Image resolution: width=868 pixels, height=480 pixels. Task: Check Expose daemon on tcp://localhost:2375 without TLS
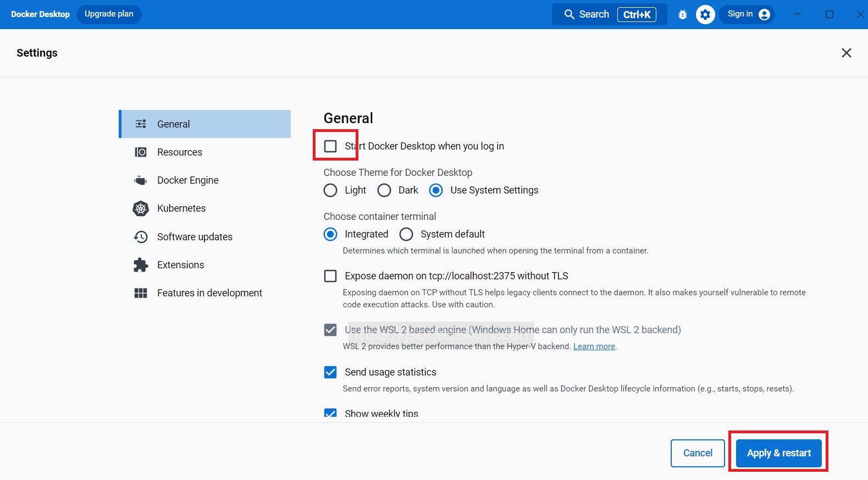pyautogui.click(x=330, y=276)
